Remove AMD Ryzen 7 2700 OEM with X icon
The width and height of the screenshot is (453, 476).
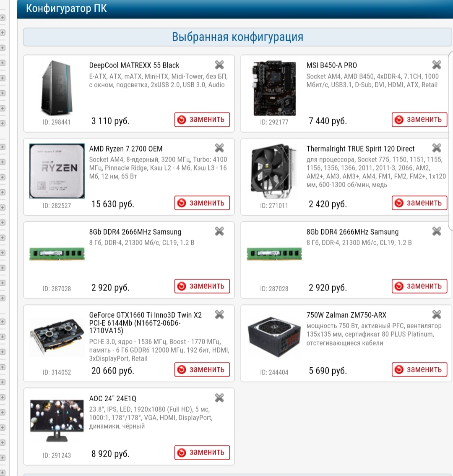click(219, 148)
